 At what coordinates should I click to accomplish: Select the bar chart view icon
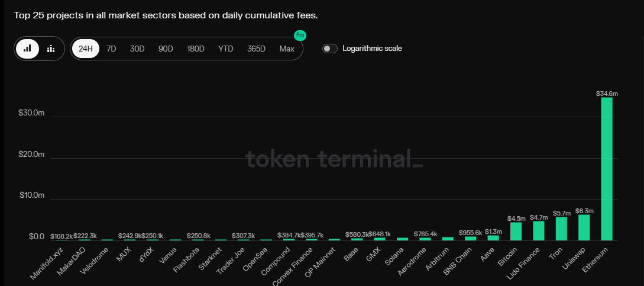27,49
